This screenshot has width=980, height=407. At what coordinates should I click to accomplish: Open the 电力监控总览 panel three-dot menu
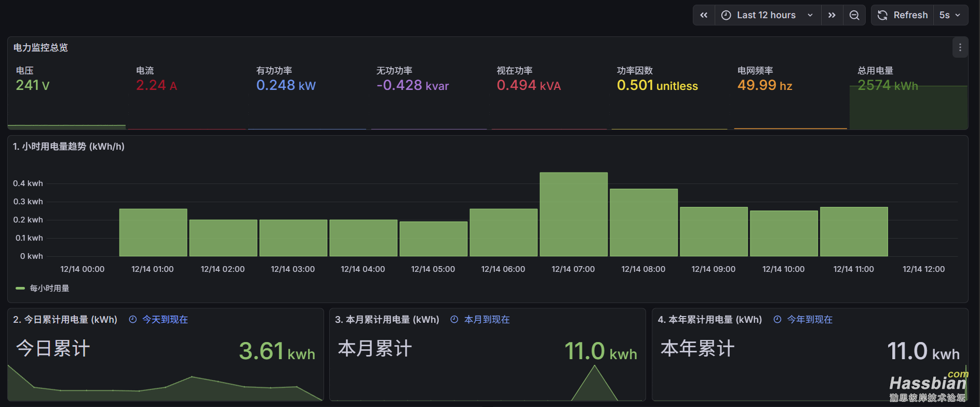(x=960, y=48)
